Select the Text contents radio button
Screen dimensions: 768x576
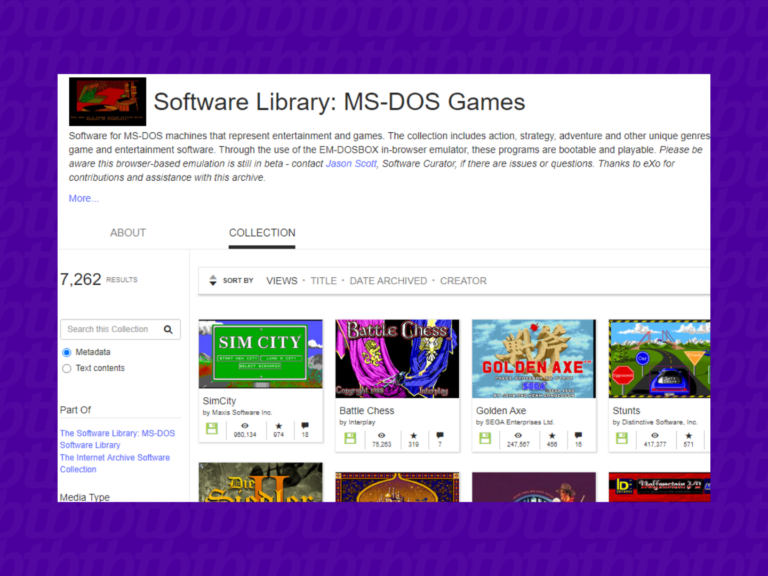coord(67,368)
